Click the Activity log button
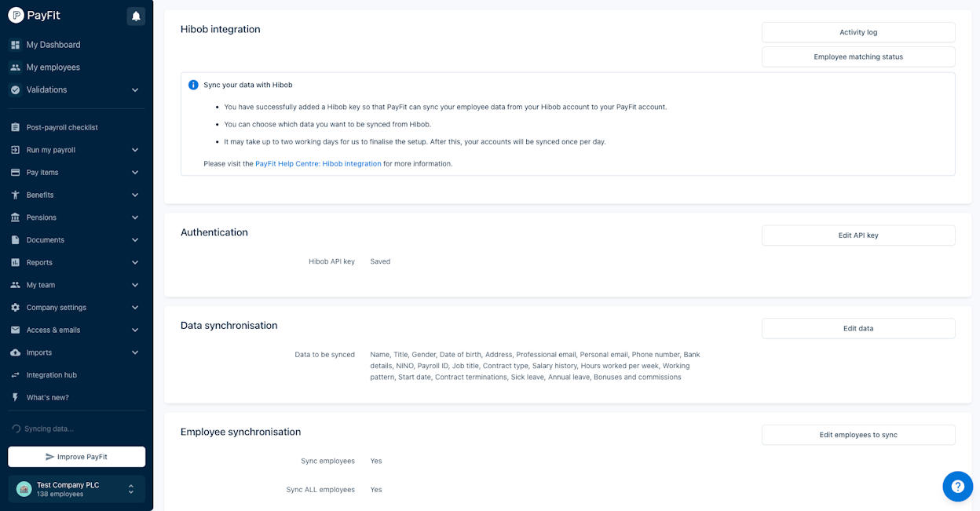This screenshot has height=511, width=980. click(858, 32)
